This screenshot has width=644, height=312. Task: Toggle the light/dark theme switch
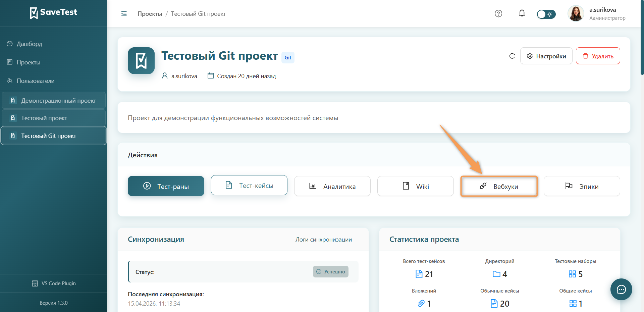pos(546,14)
